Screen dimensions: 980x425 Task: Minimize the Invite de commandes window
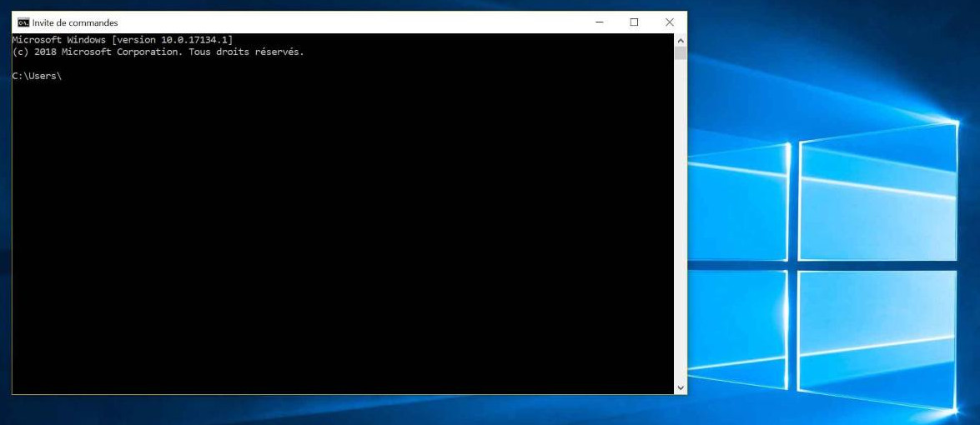tap(599, 22)
